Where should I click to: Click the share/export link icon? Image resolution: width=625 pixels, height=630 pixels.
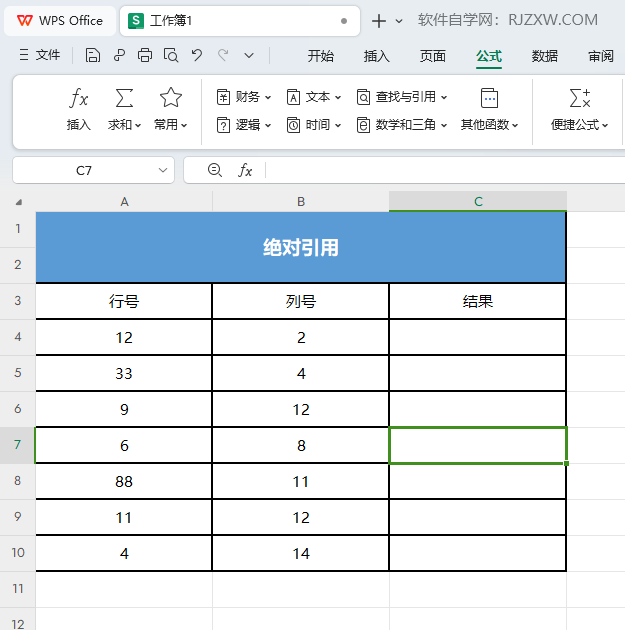tap(119, 55)
